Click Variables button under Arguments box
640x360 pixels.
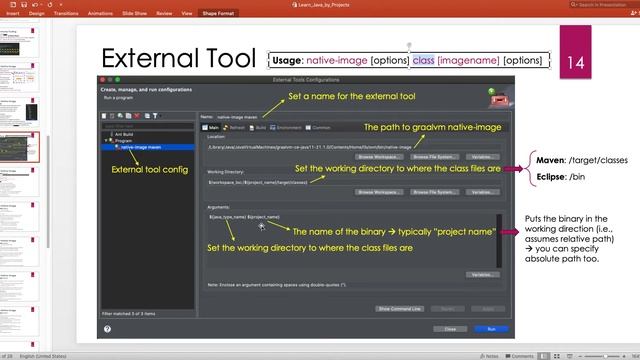coord(482,275)
